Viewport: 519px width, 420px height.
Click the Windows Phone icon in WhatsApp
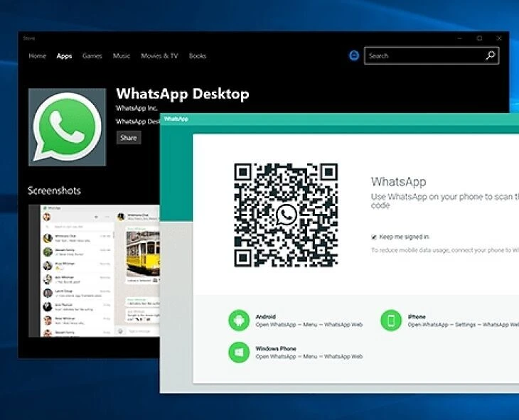click(239, 352)
